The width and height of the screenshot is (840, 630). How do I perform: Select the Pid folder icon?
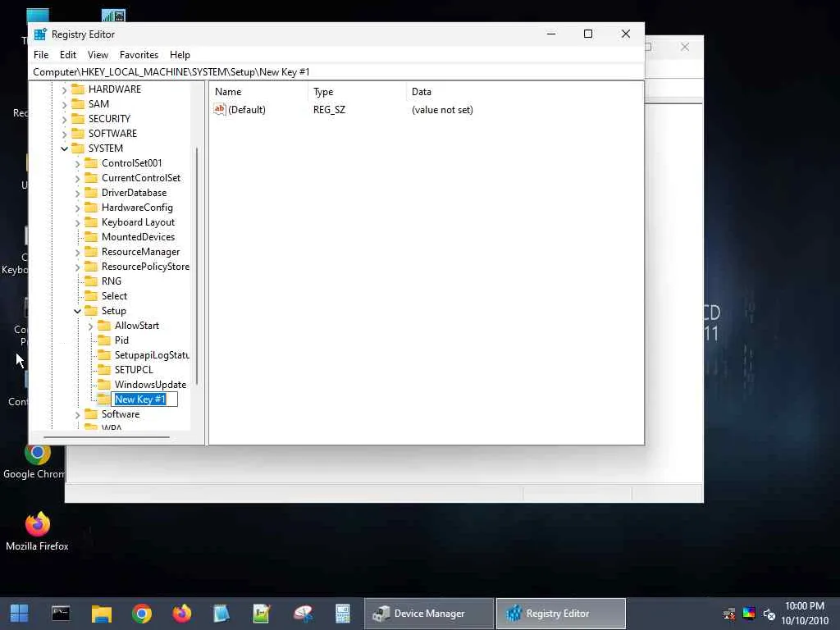[104, 340]
